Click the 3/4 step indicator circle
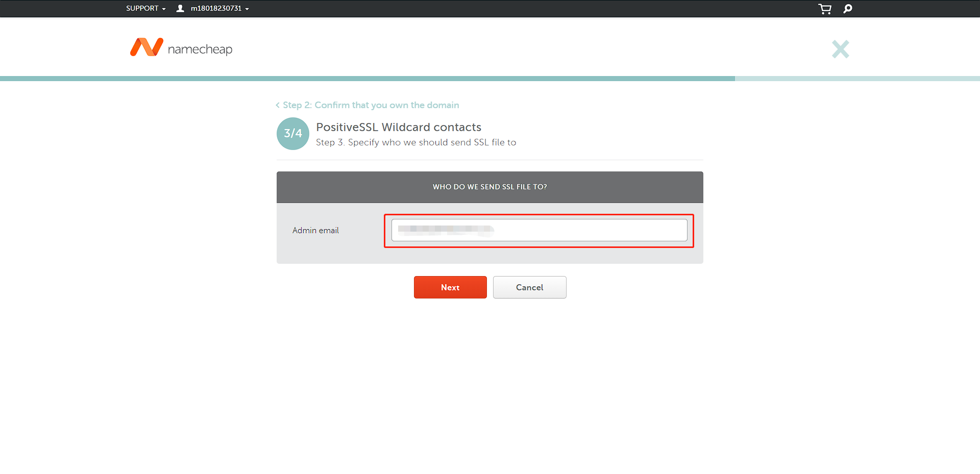 point(293,134)
